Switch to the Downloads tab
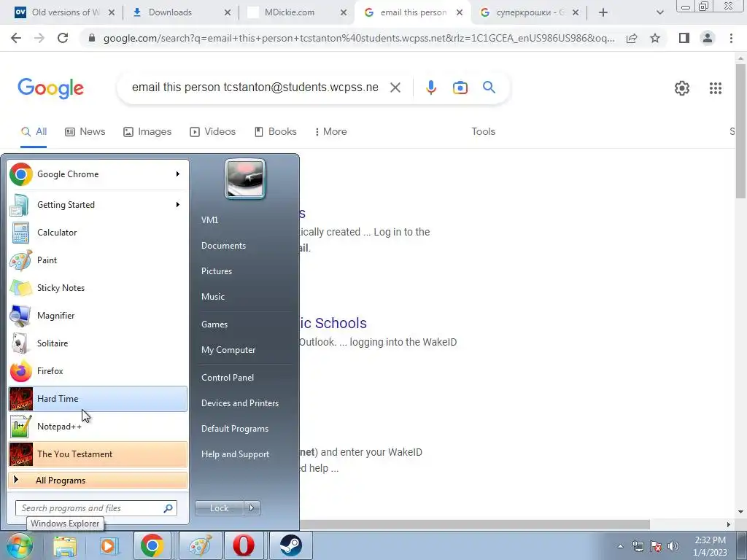The width and height of the screenshot is (747, 560). (179, 12)
